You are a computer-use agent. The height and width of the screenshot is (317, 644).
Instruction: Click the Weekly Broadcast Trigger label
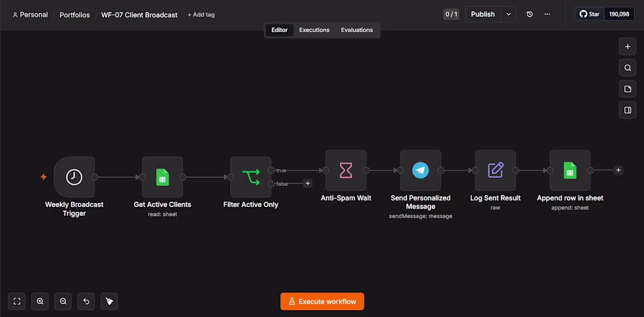coord(74,209)
